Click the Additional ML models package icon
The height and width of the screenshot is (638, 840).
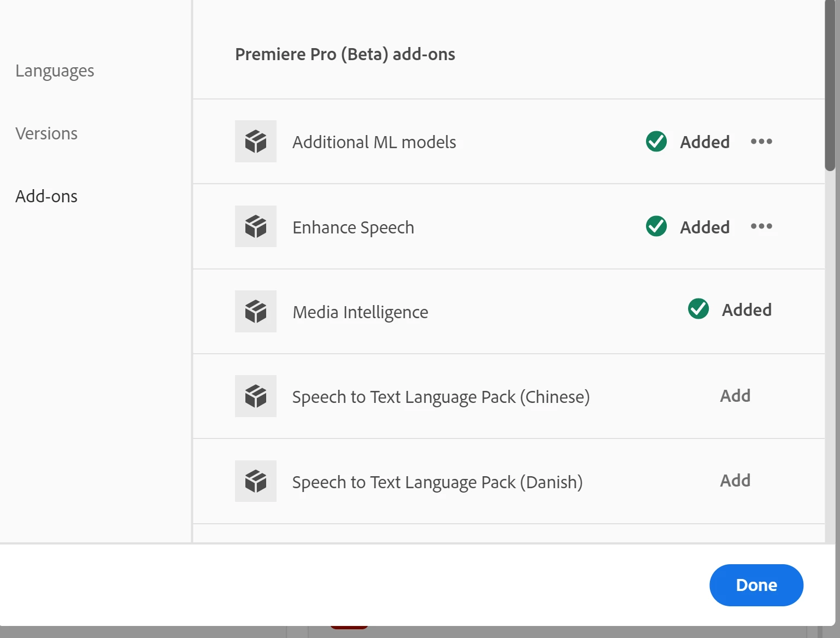pos(256,142)
